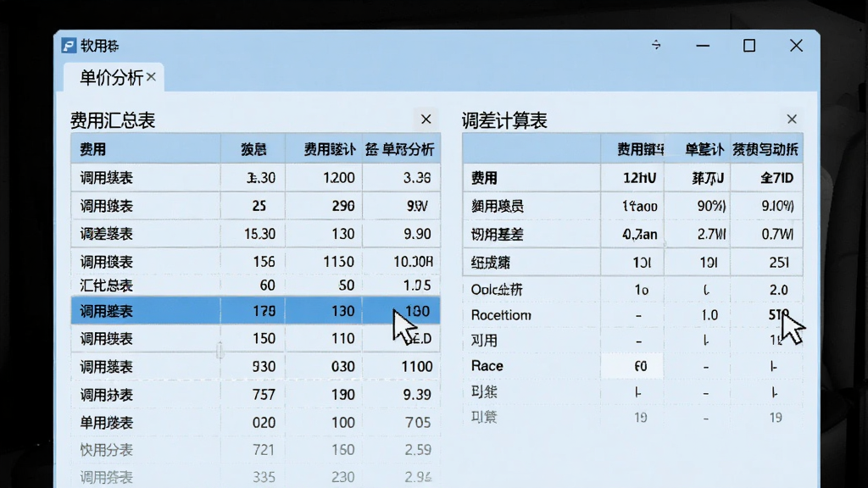Select the 单用缕表 row
This screenshot has height=488, width=868.
pos(256,422)
